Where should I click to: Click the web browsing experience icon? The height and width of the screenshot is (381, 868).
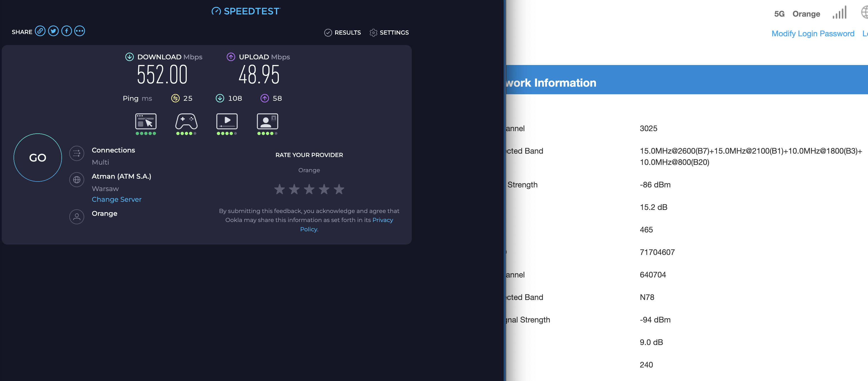146,122
